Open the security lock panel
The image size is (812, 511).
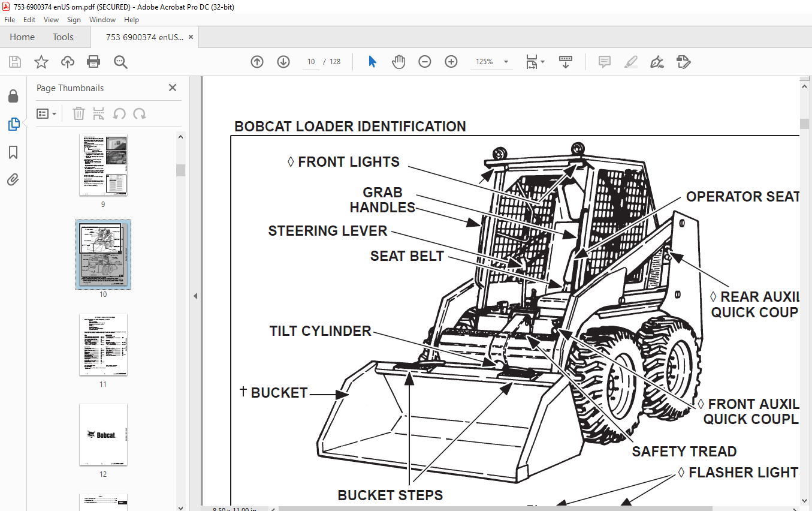[13, 96]
